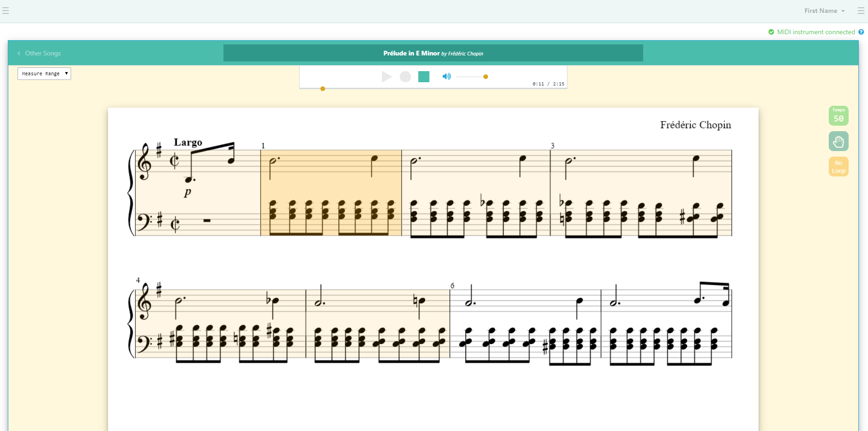868x431 pixels.
Task: Stop playback with the square button
Action: tap(424, 77)
